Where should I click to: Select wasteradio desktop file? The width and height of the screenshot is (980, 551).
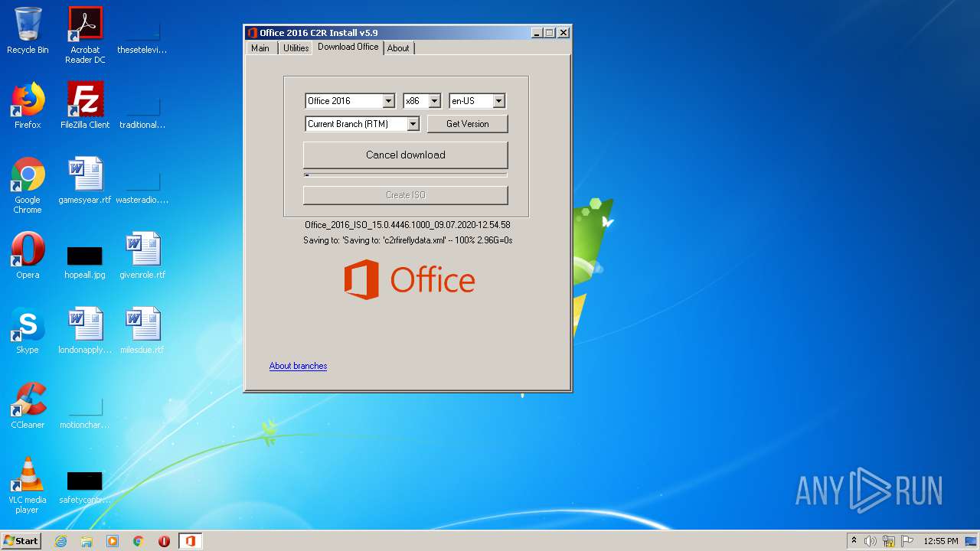(142, 187)
